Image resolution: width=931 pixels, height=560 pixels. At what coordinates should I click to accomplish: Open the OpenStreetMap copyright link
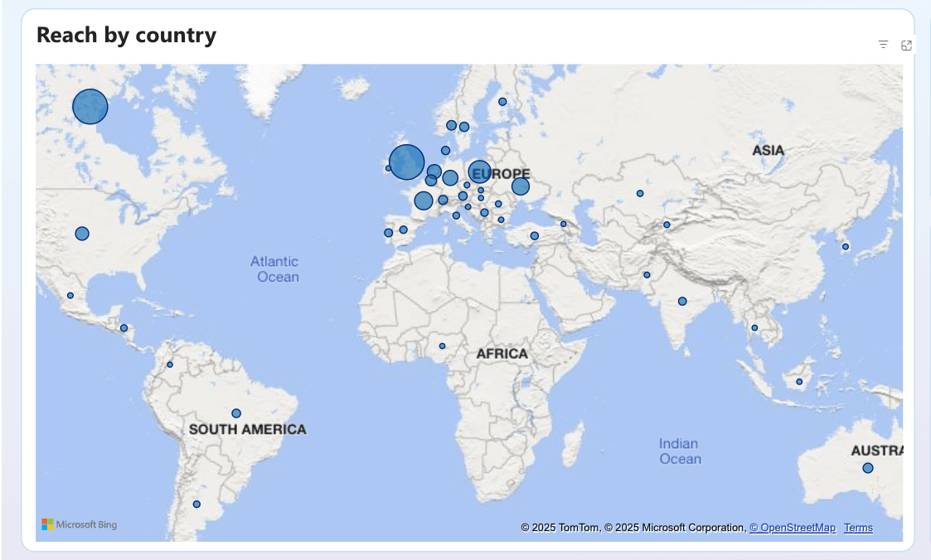pos(793,528)
